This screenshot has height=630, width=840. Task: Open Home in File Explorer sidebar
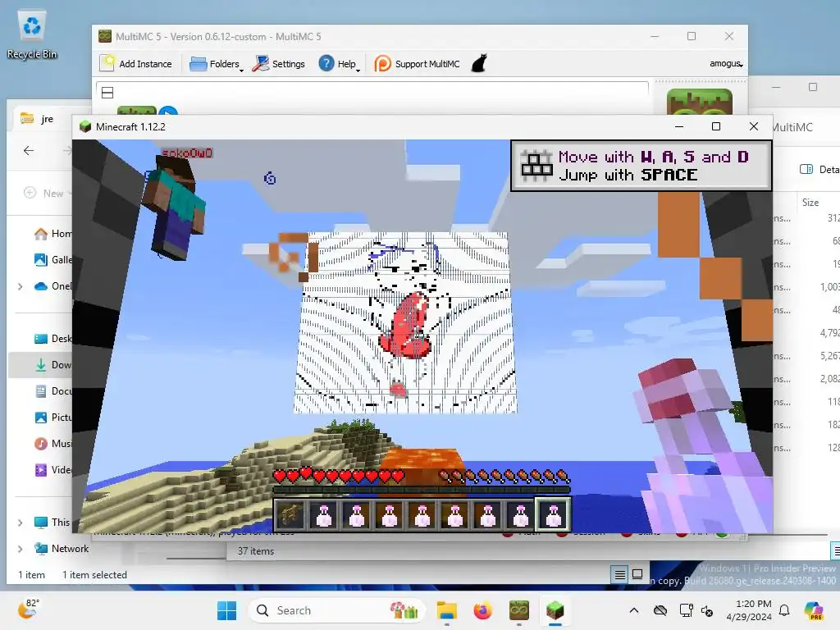click(53, 234)
